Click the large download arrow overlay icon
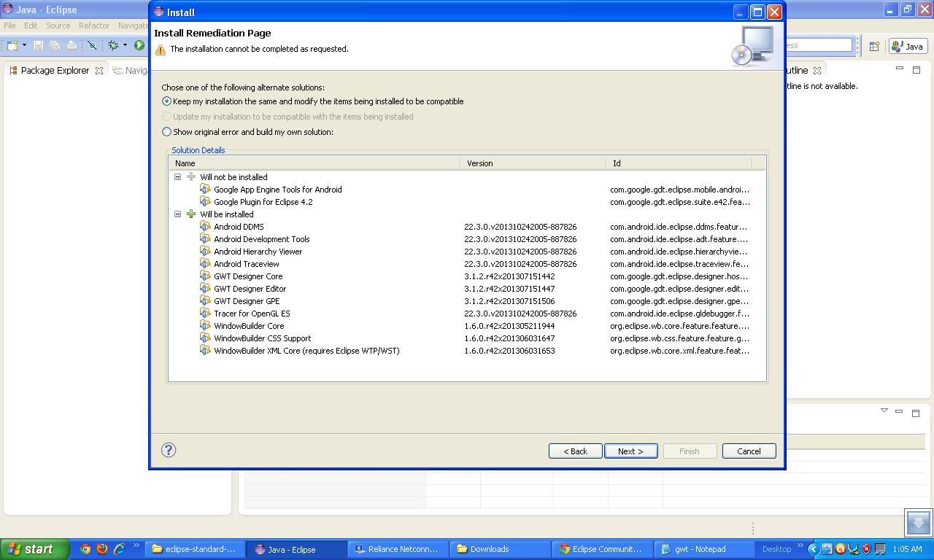 (x=918, y=522)
